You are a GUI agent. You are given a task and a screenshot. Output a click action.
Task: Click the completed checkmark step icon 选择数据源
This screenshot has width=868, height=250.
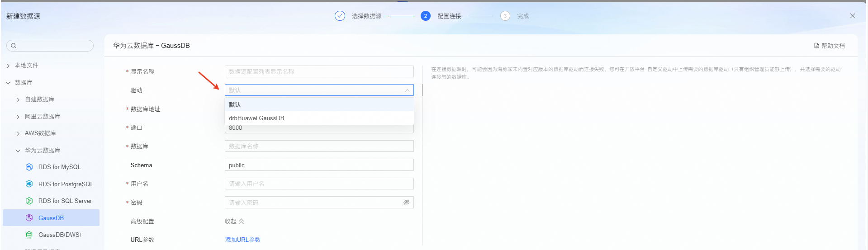[340, 16]
